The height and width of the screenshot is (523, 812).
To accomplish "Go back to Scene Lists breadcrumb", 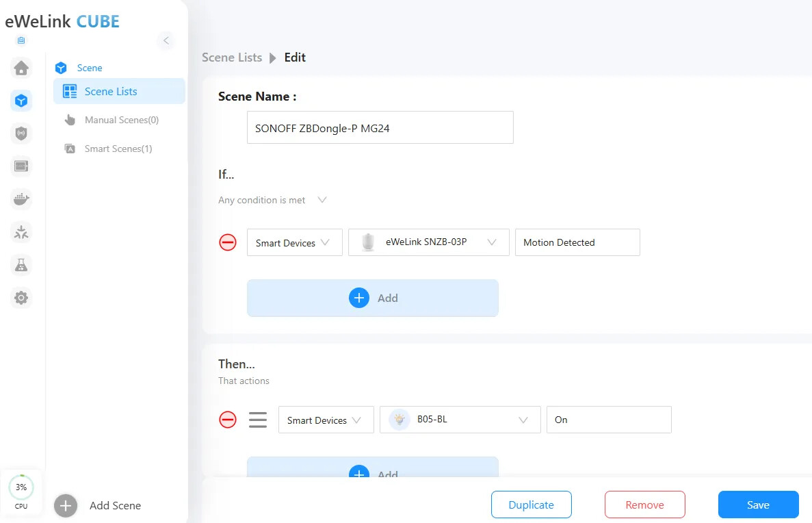I will (x=232, y=58).
